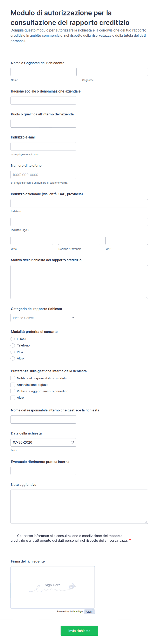
Task: Focus the Indirizzo e-mail field
Action: (x=43, y=146)
